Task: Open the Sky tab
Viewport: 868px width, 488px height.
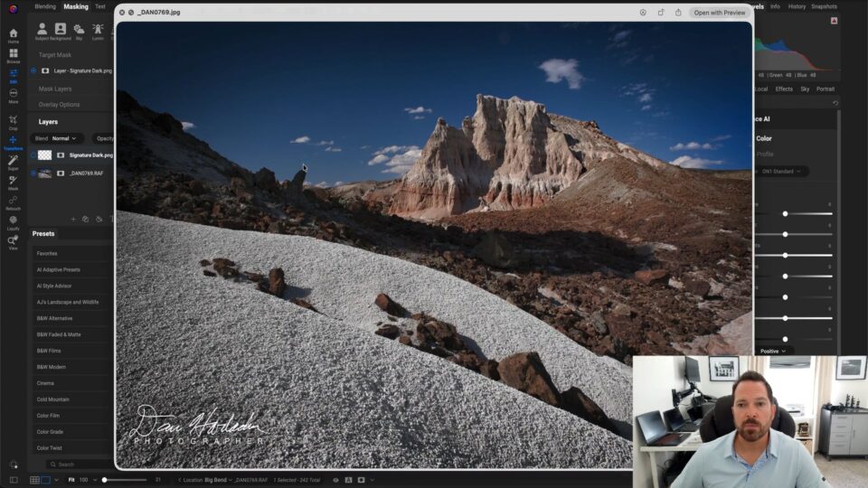Action: (805, 89)
